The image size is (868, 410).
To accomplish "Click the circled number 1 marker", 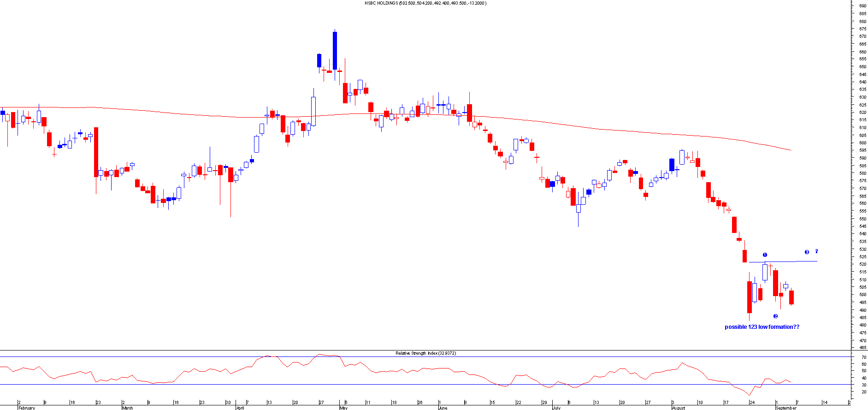I will click(x=765, y=255).
